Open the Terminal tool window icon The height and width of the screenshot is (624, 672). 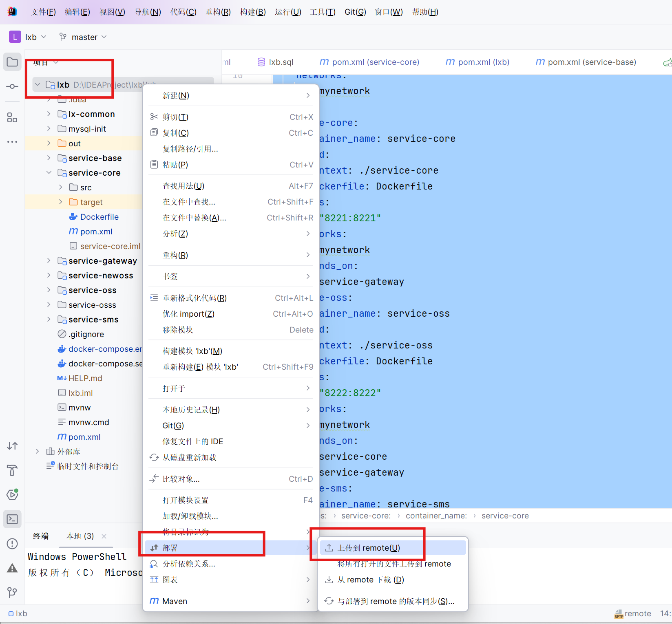[12, 519]
